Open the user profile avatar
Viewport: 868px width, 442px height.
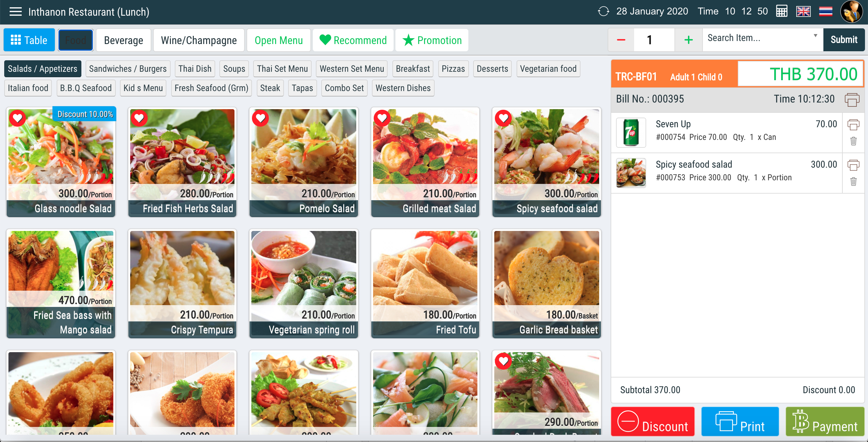click(x=851, y=12)
